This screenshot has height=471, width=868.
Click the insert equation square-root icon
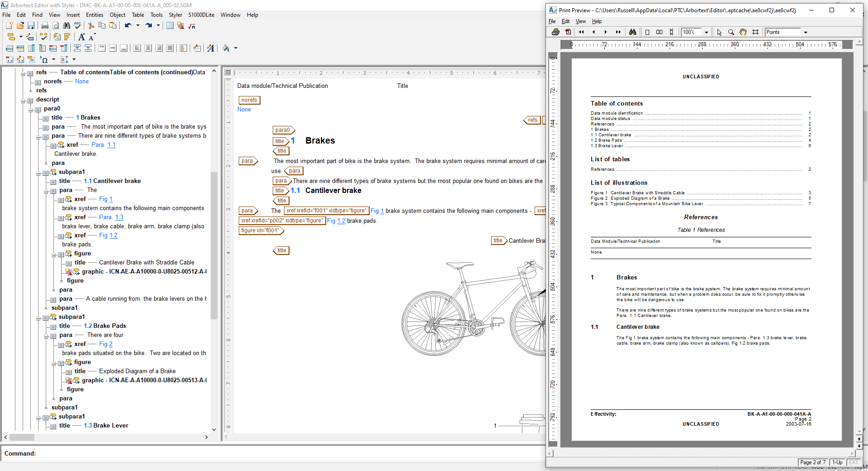(x=192, y=26)
